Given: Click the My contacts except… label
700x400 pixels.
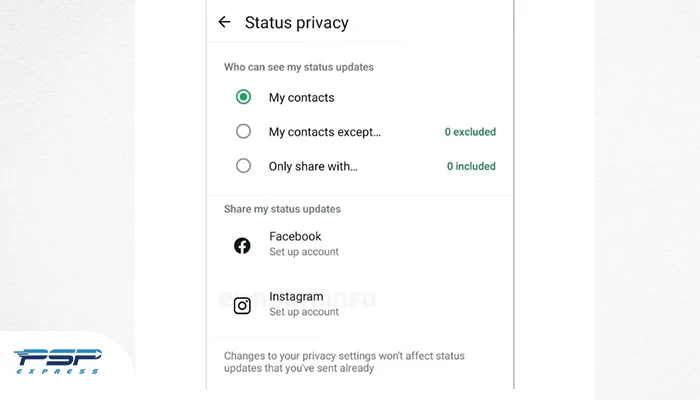Looking at the screenshot, I should [x=325, y=132].
